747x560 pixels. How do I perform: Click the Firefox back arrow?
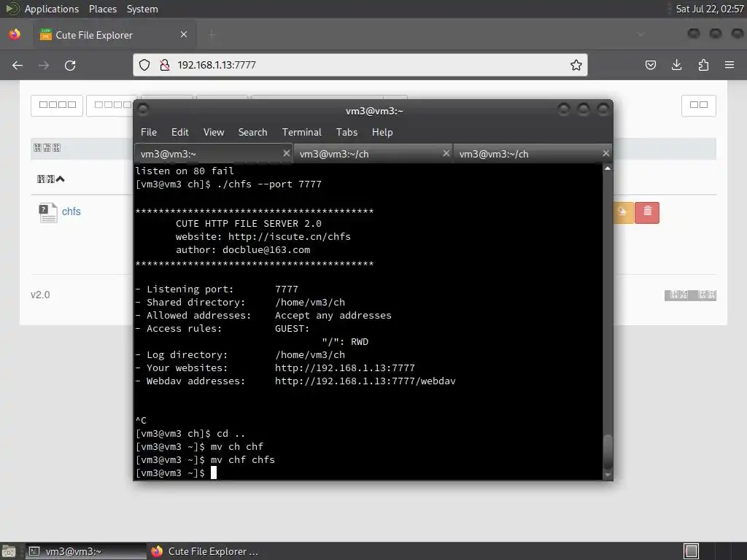(x=18, y=65)
